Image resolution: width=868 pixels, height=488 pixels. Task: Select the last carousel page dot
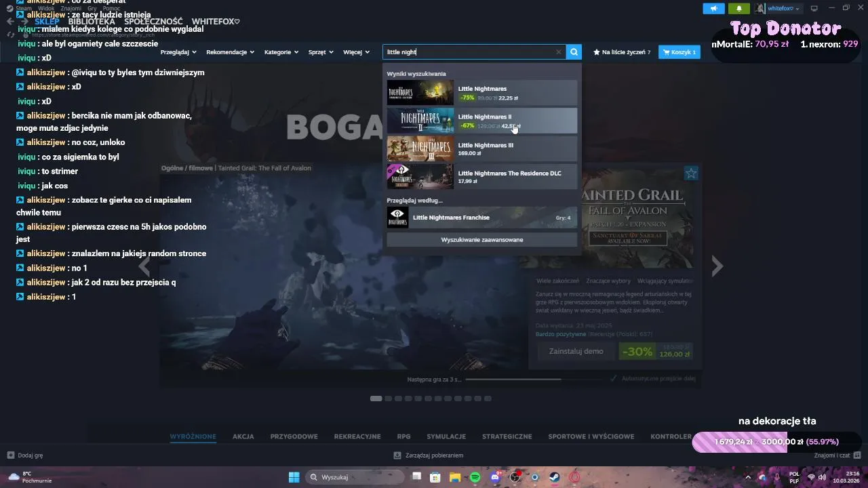[488, 399]
